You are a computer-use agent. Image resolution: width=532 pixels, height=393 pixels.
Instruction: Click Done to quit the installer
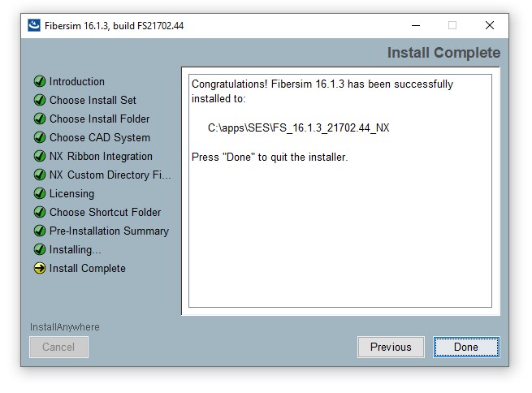pyautogui.click(x=466, y=347)
